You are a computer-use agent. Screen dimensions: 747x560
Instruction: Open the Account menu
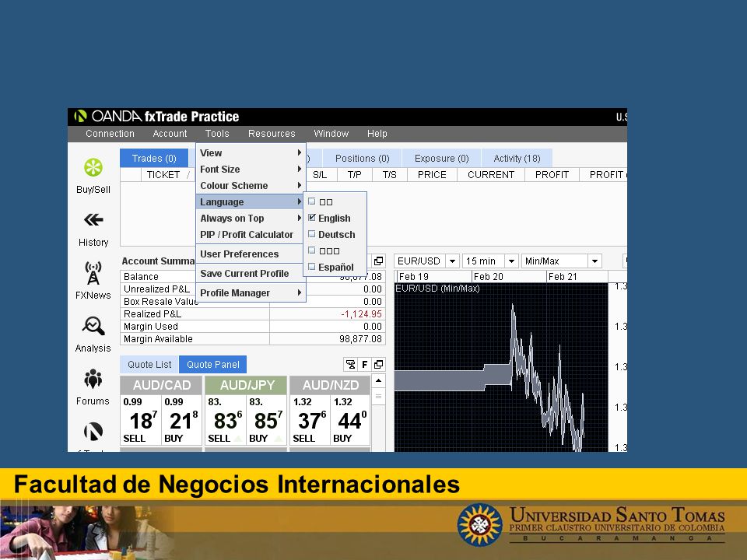click(x=170, y=133)
